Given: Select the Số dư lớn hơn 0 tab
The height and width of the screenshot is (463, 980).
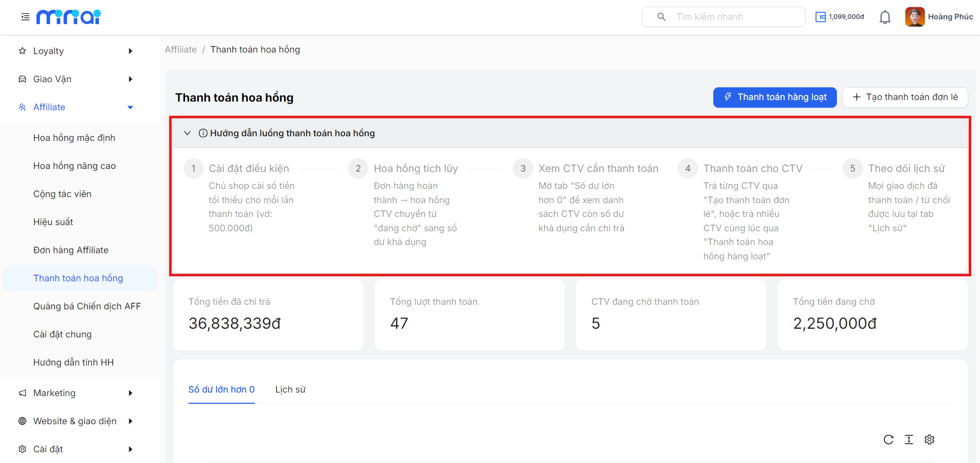Looking at the screenshot, I should coord(221,389).
